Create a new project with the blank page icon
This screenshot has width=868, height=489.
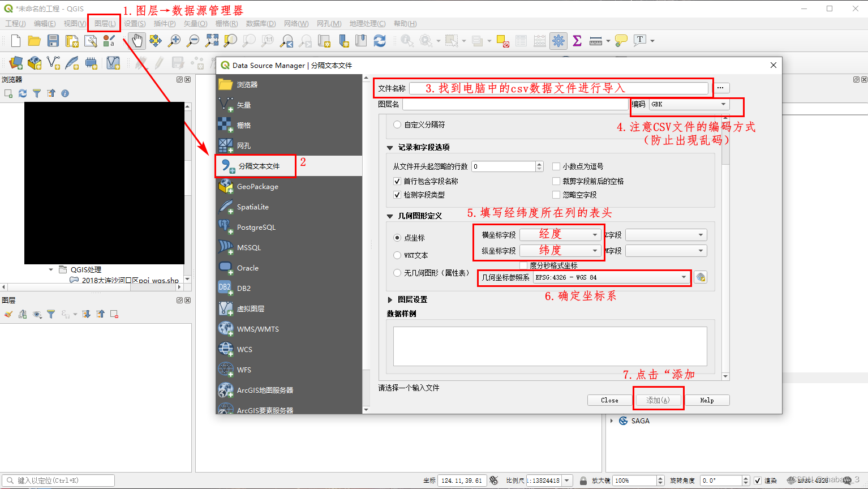tap(16, 41)
